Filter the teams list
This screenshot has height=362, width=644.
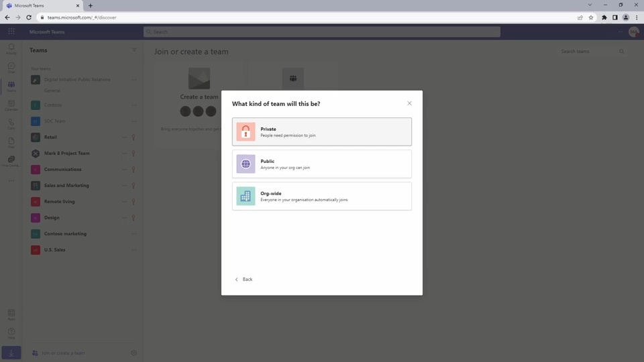(x=134, y=50)
